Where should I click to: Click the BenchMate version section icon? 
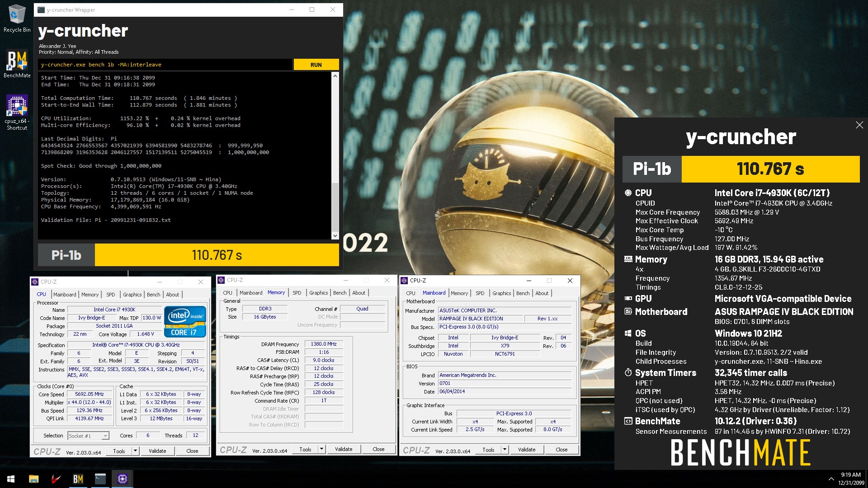point(628,421)
